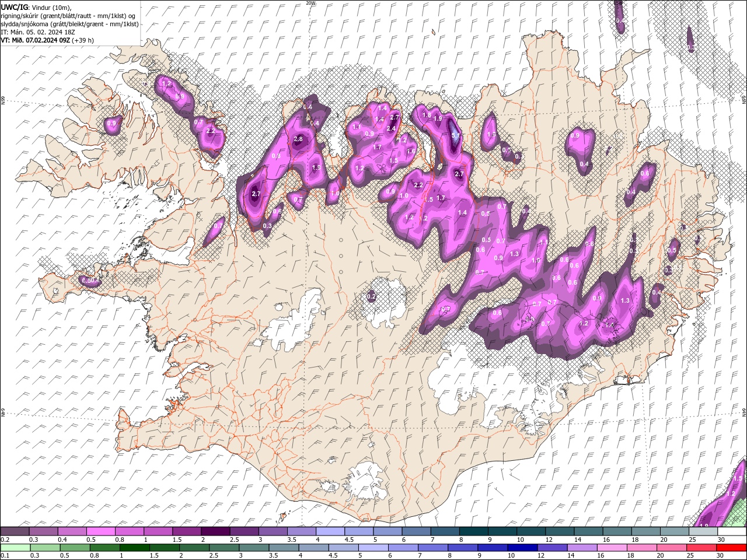Viewport: 747px width, 560px height.
Task: Click the light lavender 4–4.5 snow swatch
Action: (x=330, y=531)
